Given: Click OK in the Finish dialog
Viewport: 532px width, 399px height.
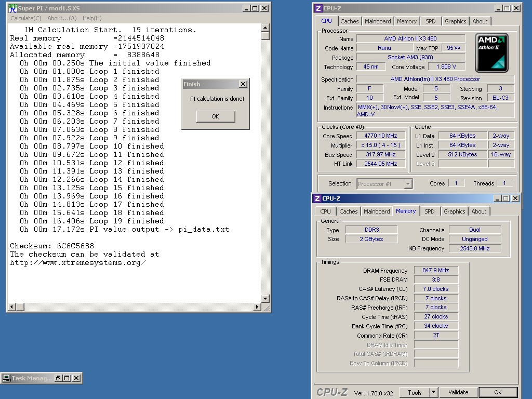Looking at the screenshot, I should tap(216, 116).
